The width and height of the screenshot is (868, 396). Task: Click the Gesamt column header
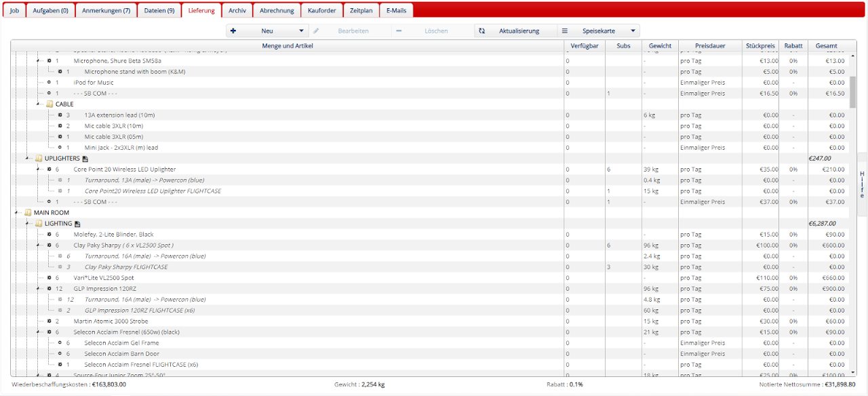(x=827, y=46)
